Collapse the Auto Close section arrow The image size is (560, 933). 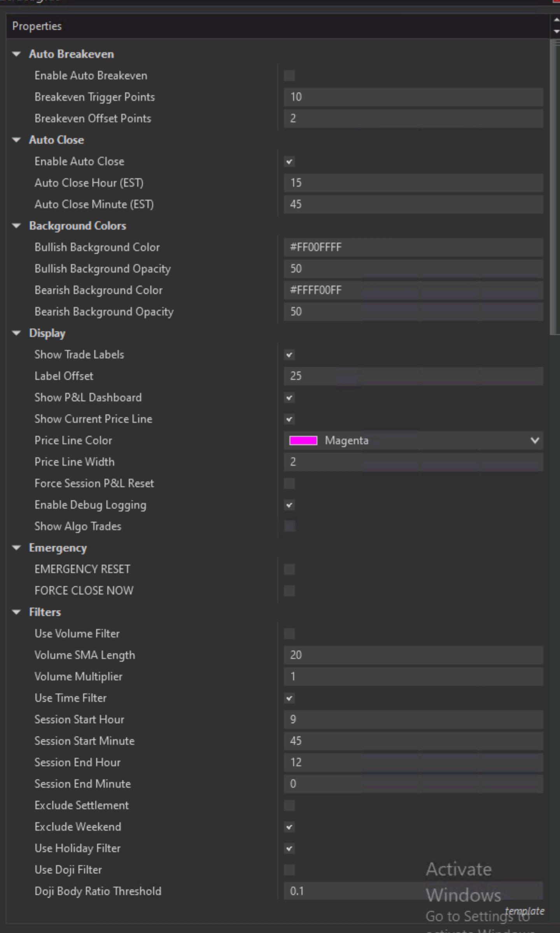[16, 140]
